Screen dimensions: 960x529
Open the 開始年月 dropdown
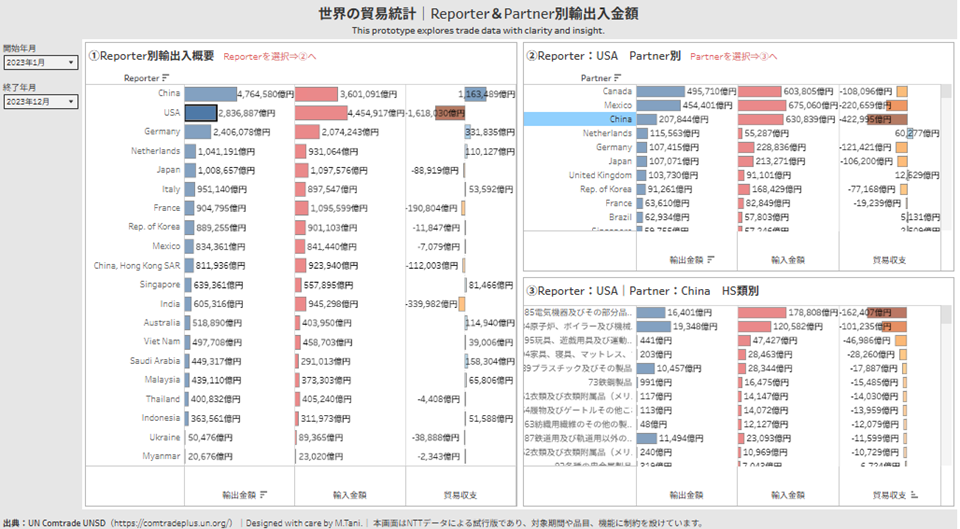pos(40,63)
